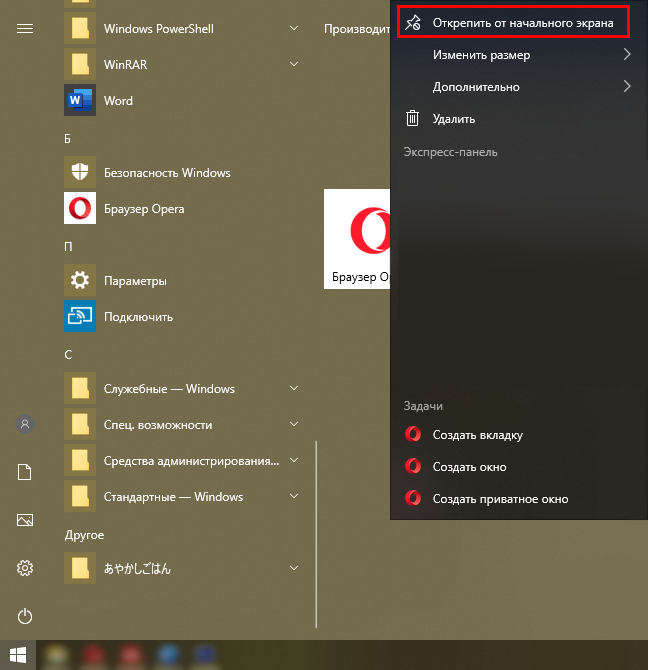
Task: Click letter header П in app list
Action: 68,247
